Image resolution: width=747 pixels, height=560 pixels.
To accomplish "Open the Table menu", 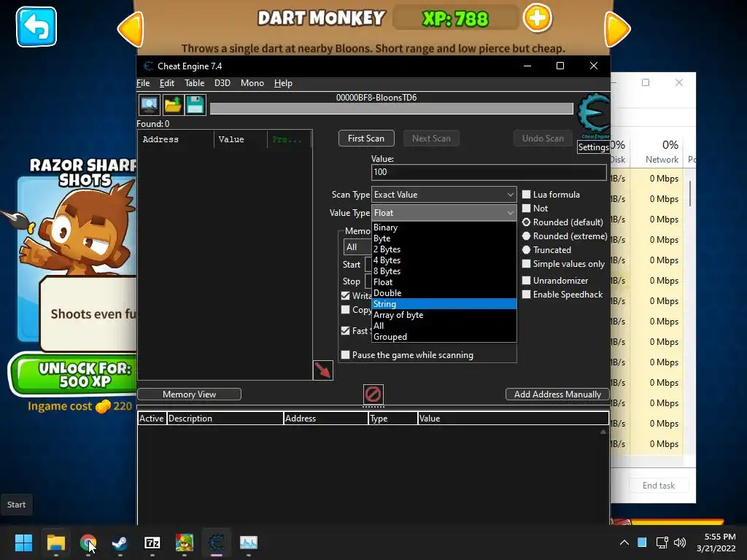I will click(x=194, y=83).
